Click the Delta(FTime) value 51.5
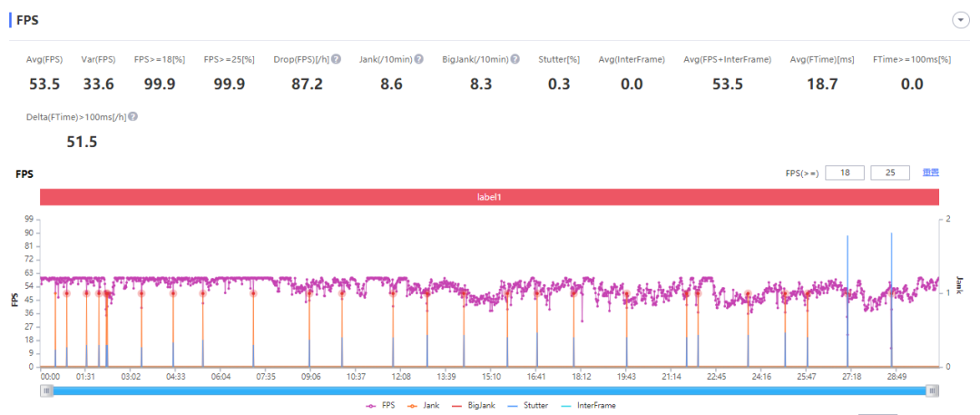The width and height of the screenshot is (980, 415). click(82, 142)
